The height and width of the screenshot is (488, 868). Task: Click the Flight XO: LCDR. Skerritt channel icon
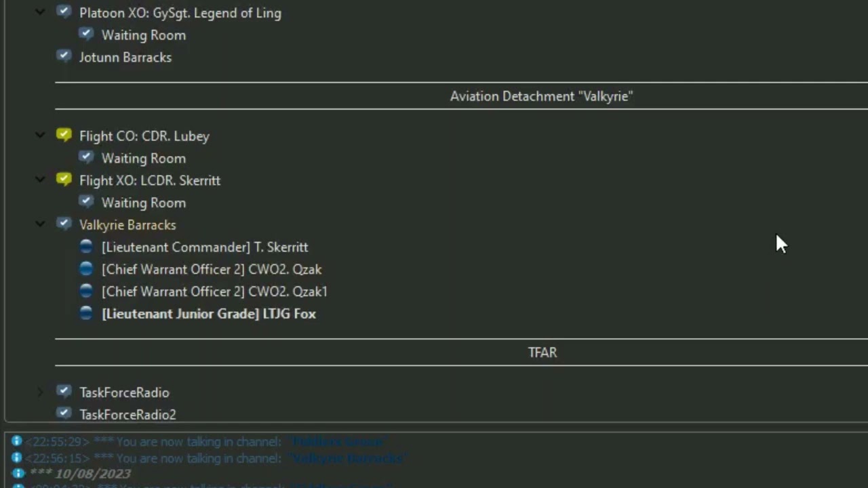click(x=64, y=180)
